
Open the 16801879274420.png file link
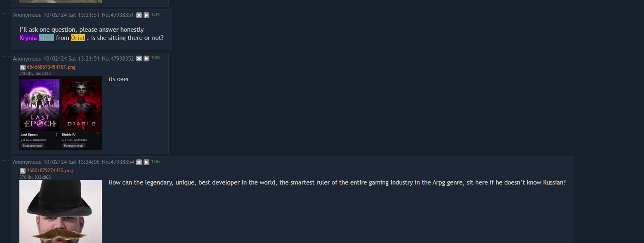pyautogui.click(x=50, y=171)
